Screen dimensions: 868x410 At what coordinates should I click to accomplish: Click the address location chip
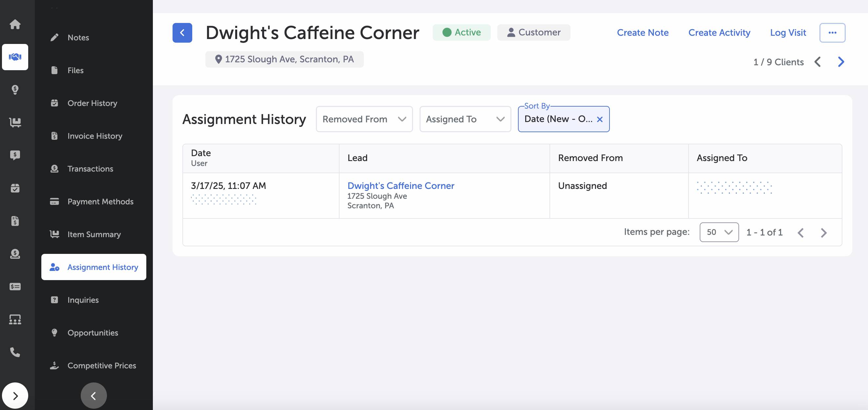point(284,59)
